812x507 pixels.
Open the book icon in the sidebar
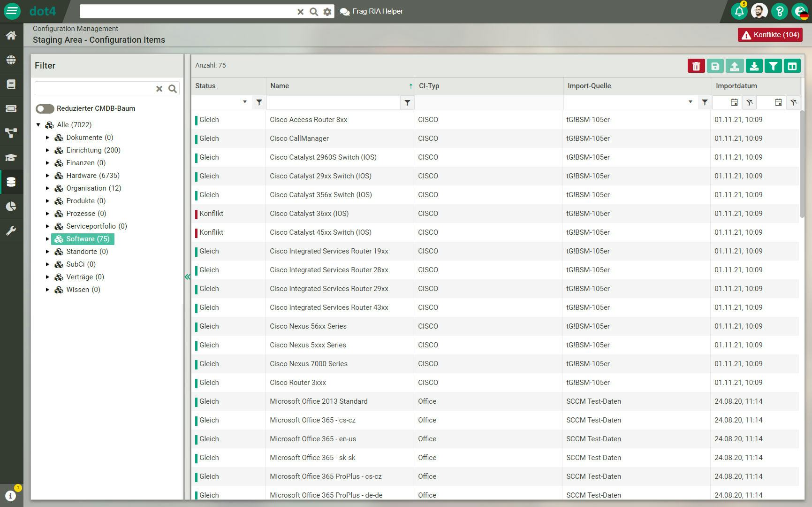coord(11,84)
